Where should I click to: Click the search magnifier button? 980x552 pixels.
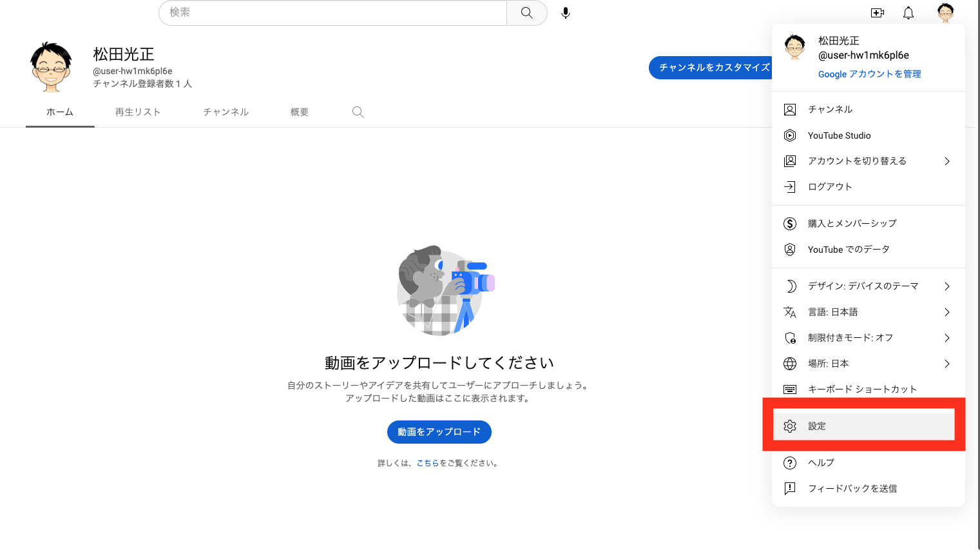(526, 13)
